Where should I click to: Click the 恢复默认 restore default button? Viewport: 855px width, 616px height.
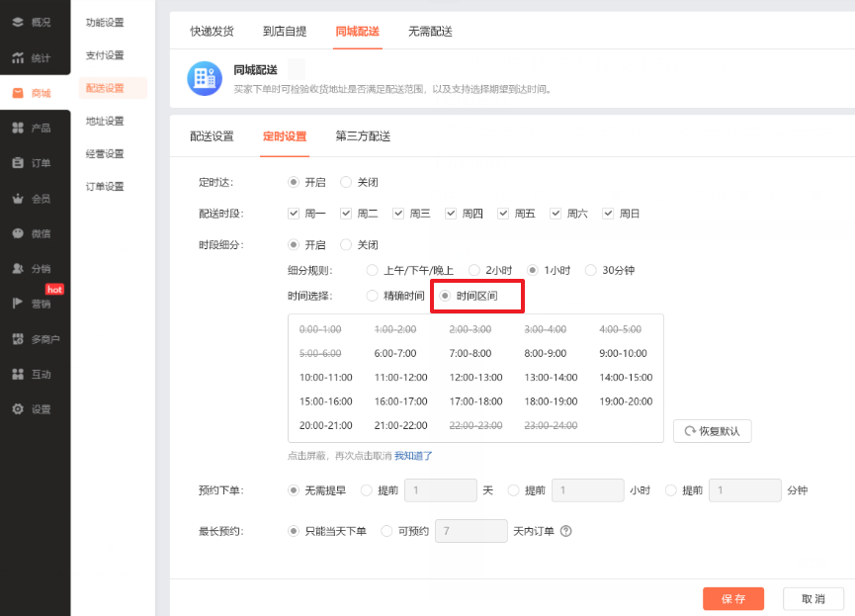(712, 431)
